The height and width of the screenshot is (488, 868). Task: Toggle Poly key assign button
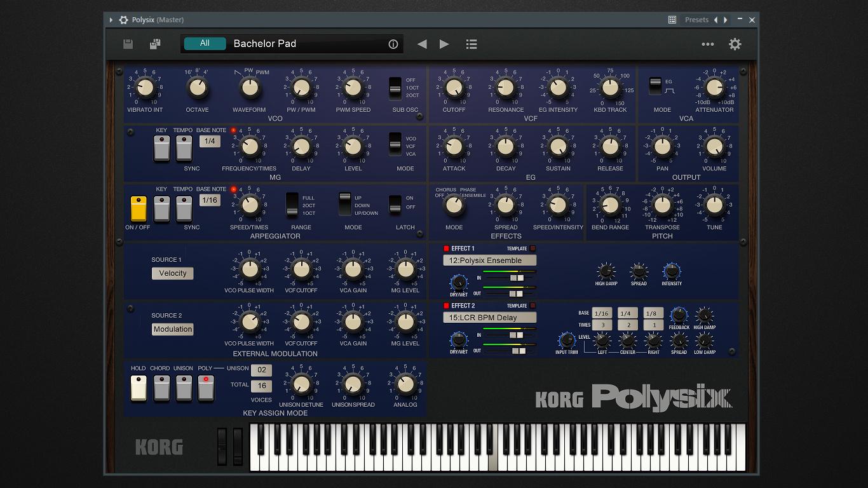206,388
